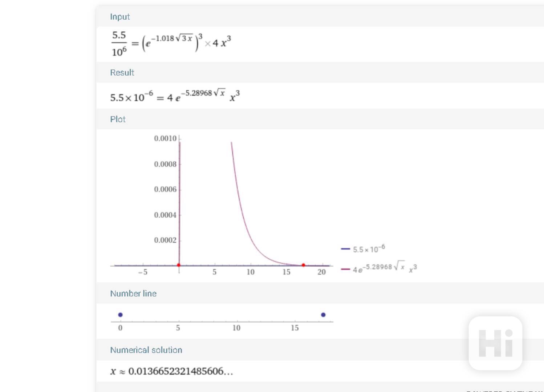
Task: Click the purple legend line swatch
Action: click(345, 269)
